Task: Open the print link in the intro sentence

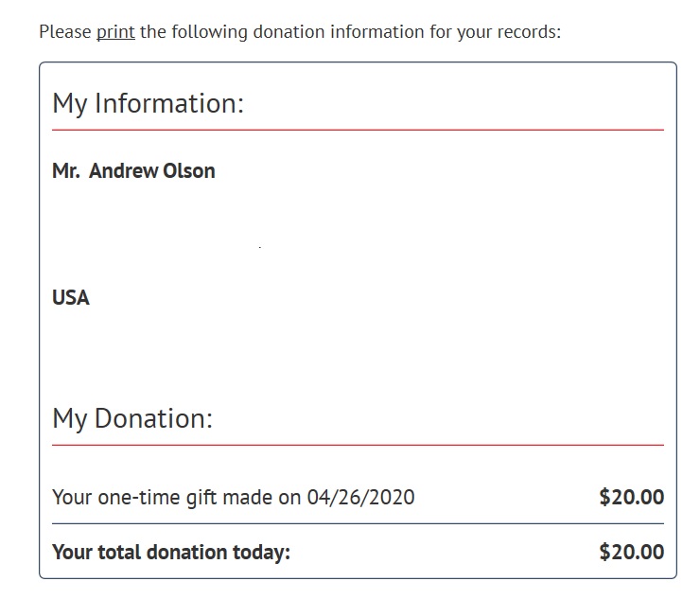Action: click(115, 32)
